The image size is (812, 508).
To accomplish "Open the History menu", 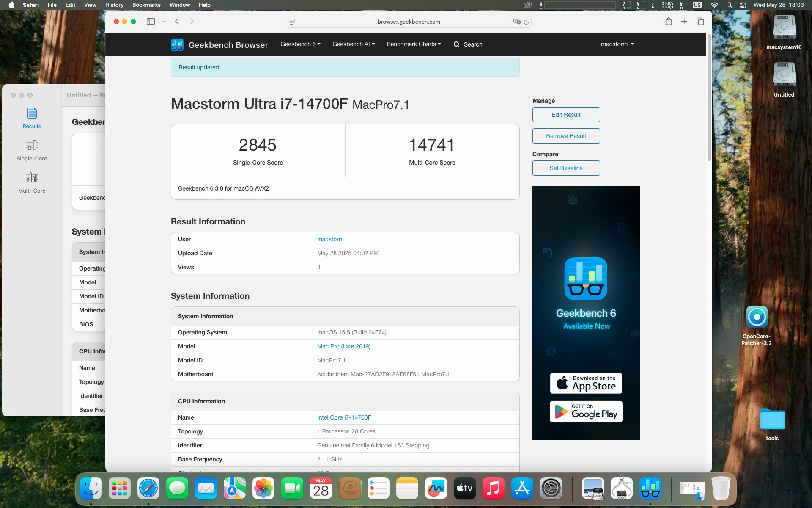I will click(x=114, y=5).
